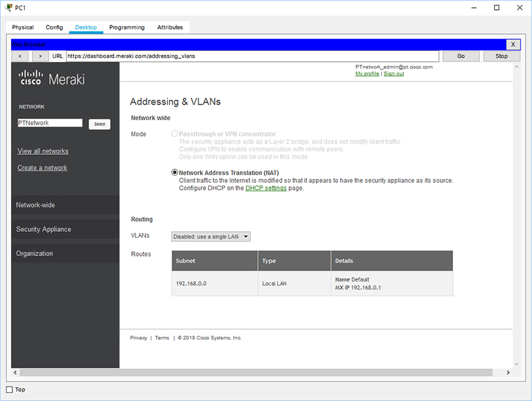Click the Details column header

tap(392, 261)
